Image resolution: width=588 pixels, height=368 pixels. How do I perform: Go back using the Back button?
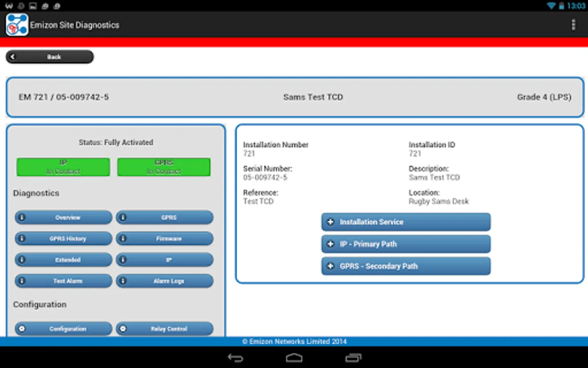pyautogui.click(x=49, y=57)
